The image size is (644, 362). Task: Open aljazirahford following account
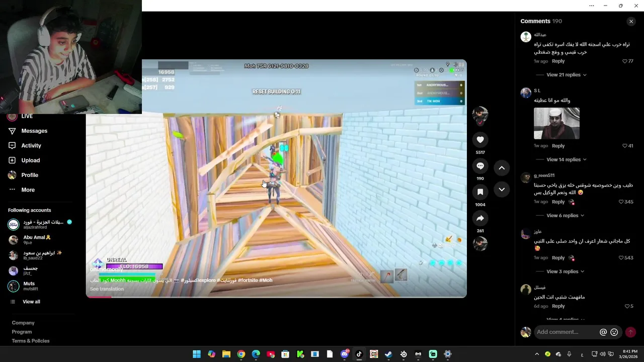[x=40, y=224]
